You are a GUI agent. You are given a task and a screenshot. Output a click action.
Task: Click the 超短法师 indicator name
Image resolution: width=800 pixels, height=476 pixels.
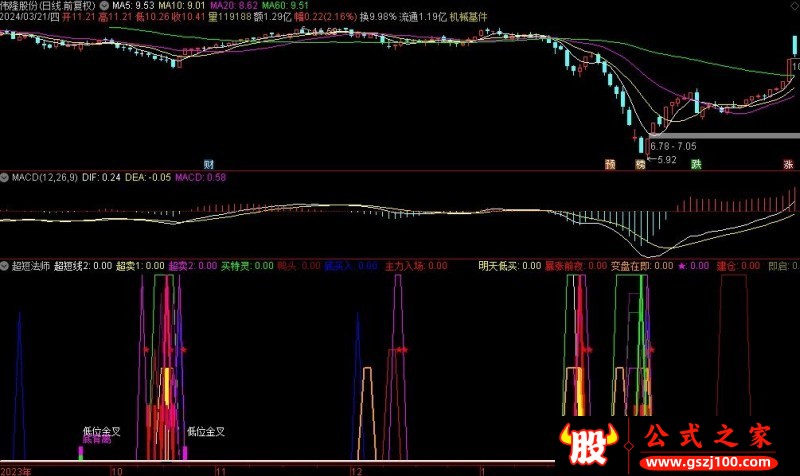[31, 266]
